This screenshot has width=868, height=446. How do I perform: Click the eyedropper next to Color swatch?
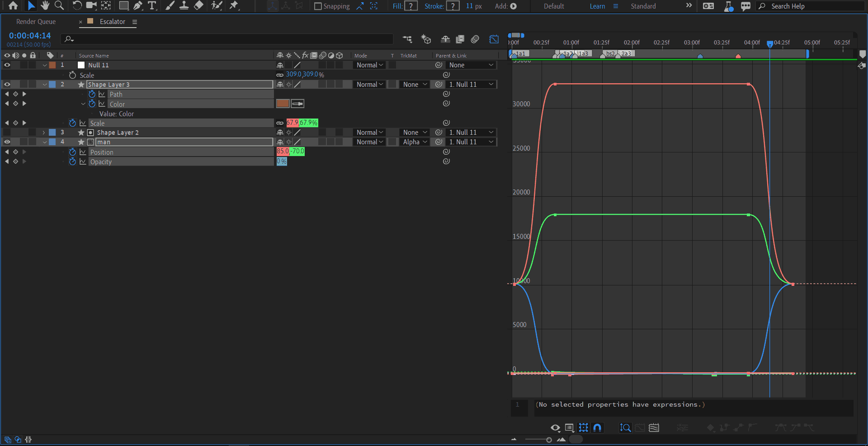(x=297, y=104)
